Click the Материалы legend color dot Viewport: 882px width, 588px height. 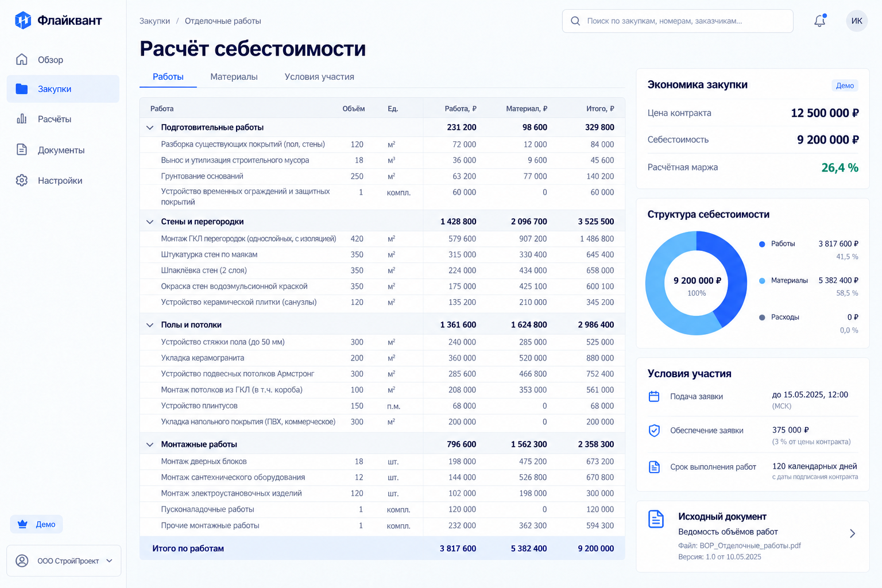click(762, 281)
